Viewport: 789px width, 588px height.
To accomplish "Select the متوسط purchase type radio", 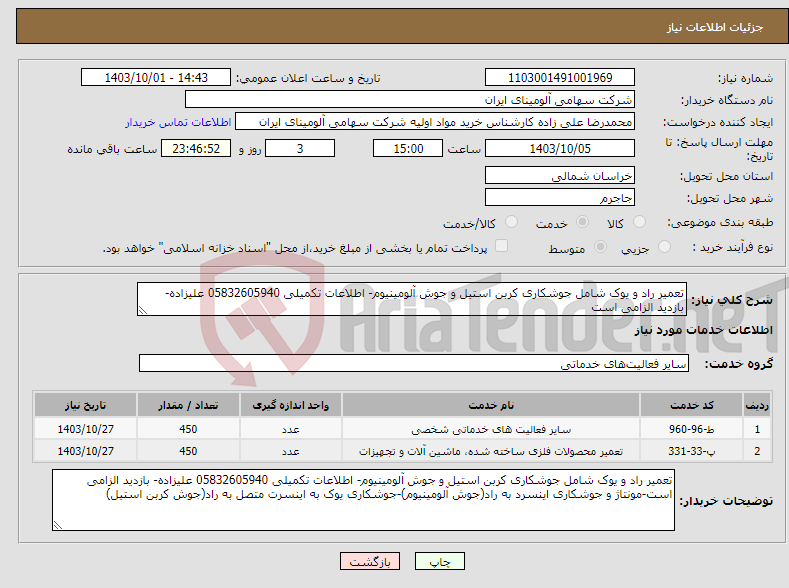I will click(x=600, y=247).
